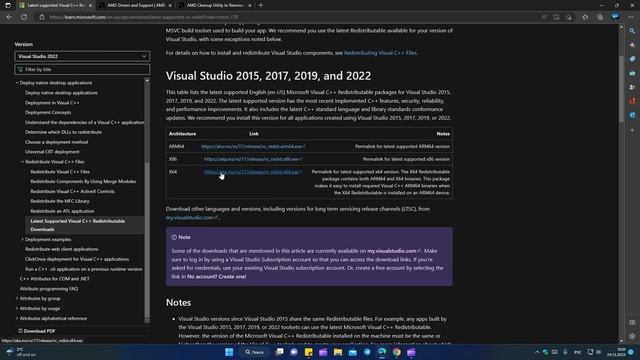Open the taskbar Search box
This screenshot has width=640, height=360.
(255, 352)
